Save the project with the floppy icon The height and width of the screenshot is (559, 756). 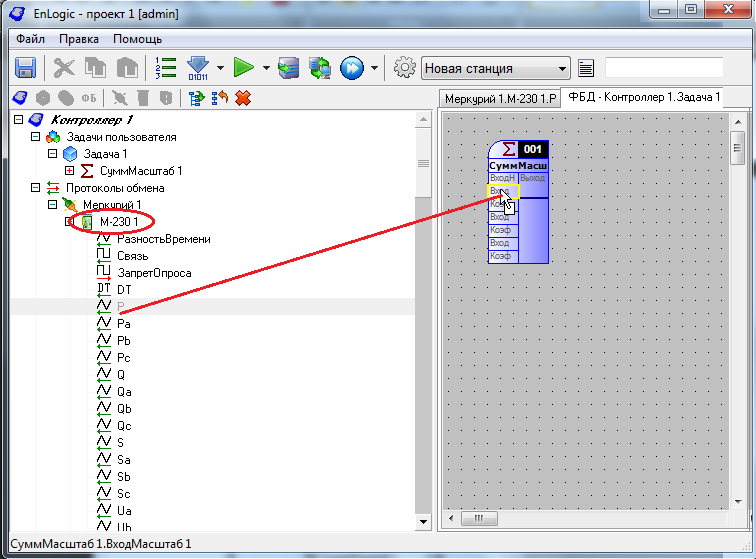click(25, 68)
